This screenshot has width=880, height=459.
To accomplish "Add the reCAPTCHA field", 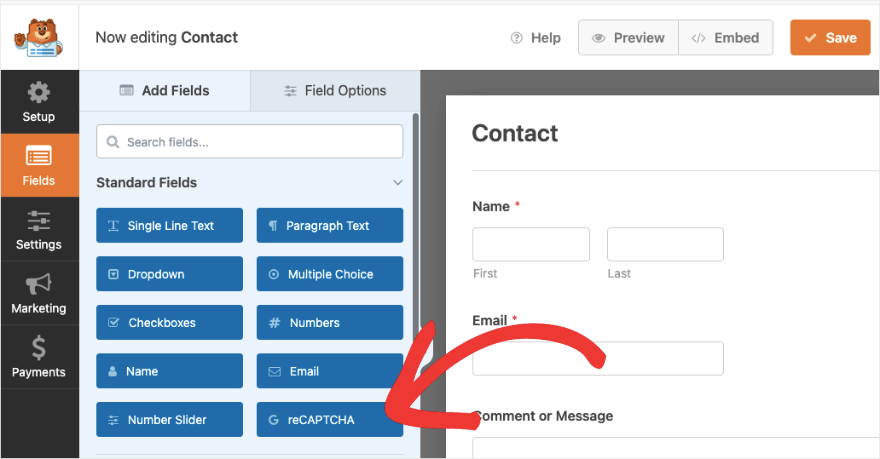I will [x=329, y=420].
